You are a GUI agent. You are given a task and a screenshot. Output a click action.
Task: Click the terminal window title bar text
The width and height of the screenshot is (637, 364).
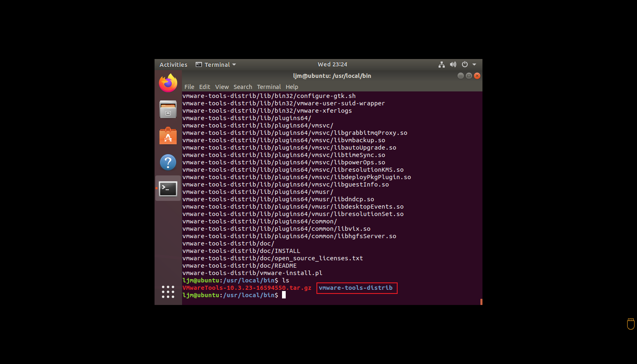[x=332, y=76]
